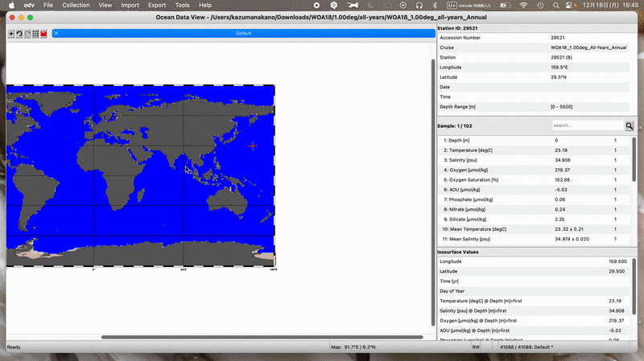This screenshot has width=644, height=361.
Task: Click the 41088 / 41088: Default status entry
Action: (526, 347)
